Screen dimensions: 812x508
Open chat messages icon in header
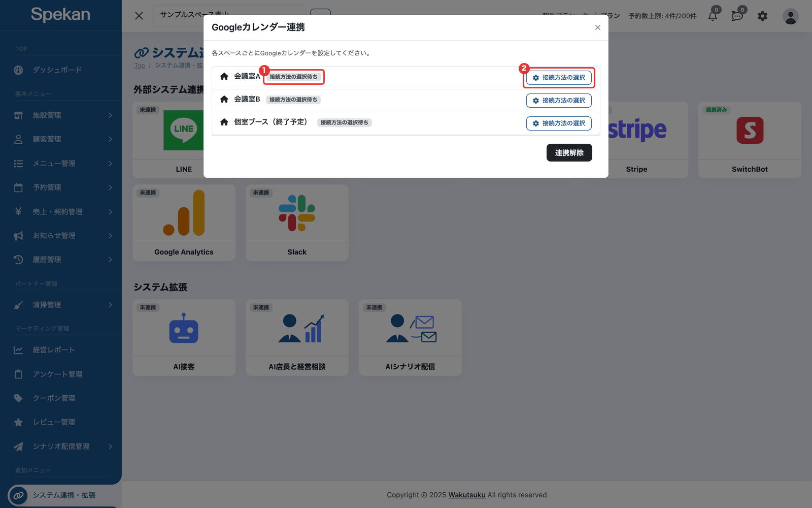(737, 16)
